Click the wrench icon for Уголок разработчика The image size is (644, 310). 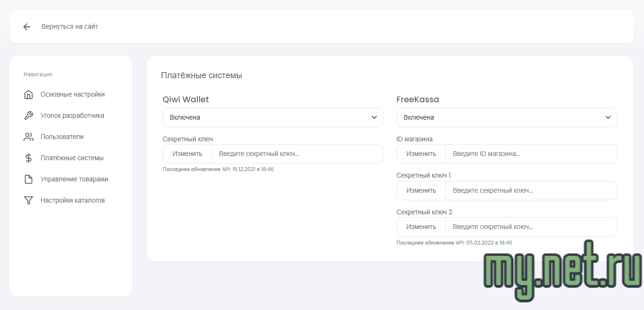tap(28, 116)
